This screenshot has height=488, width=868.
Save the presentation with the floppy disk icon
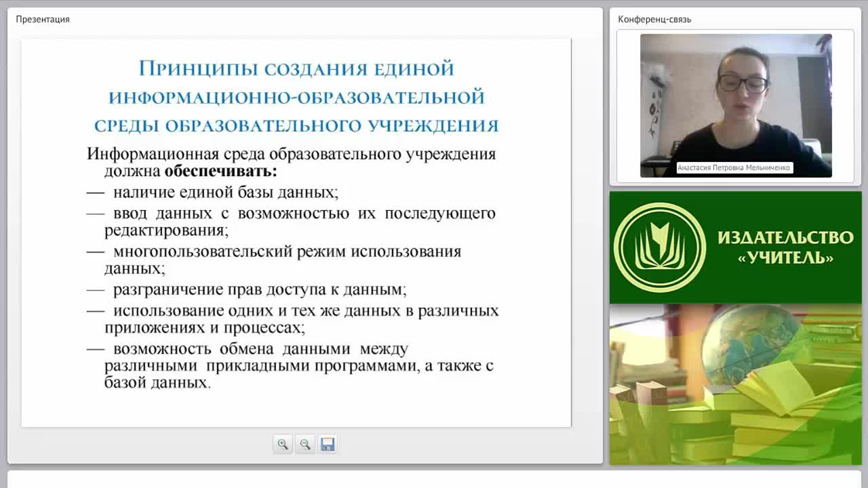328,445
